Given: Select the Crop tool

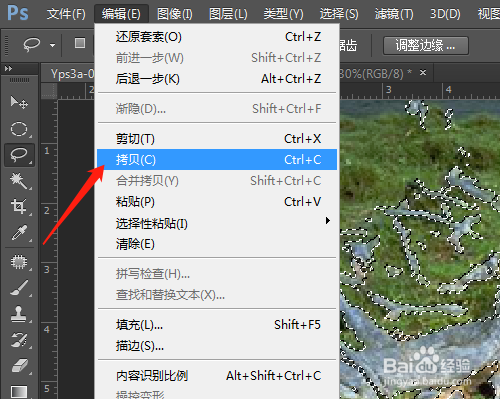Looking at the screenshot, I should click(19, 206).
